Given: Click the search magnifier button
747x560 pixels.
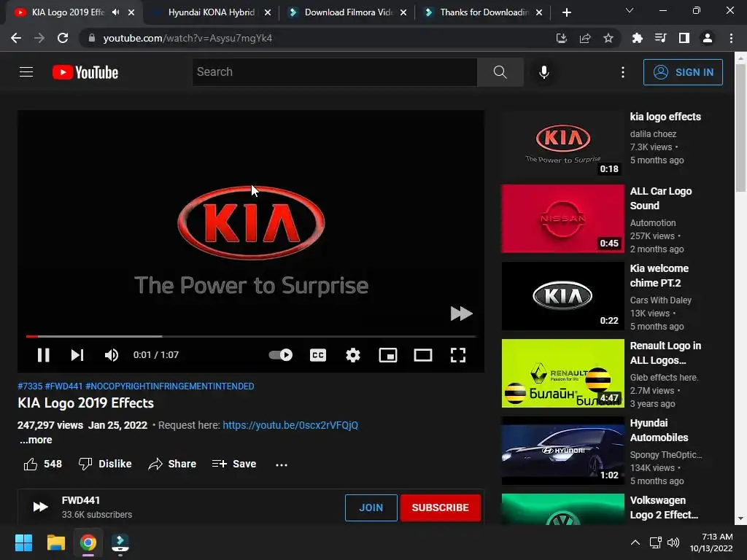Looking at the screenshot, I should click(x=500, y=72).
